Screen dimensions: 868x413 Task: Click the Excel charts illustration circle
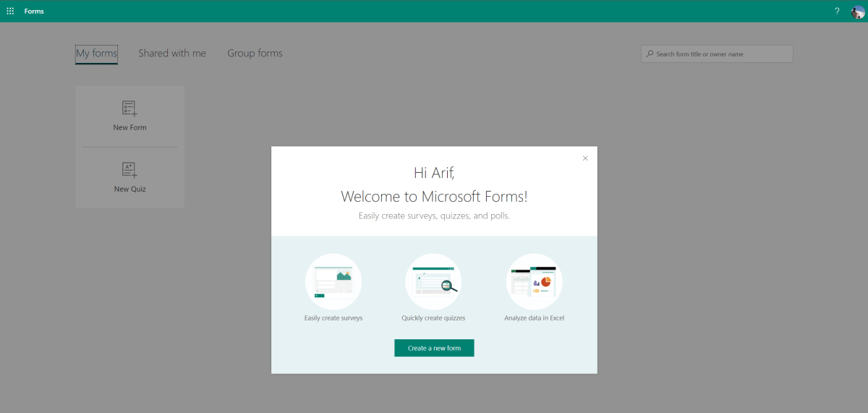(x=534, y=281)
